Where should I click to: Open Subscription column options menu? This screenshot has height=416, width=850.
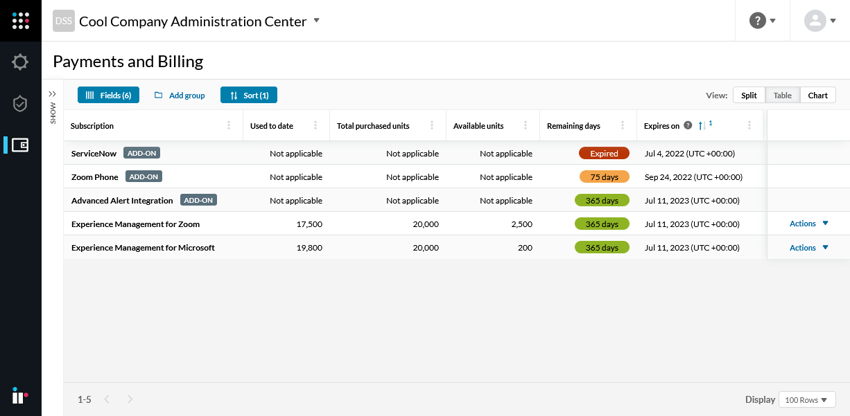coord(229,126)
